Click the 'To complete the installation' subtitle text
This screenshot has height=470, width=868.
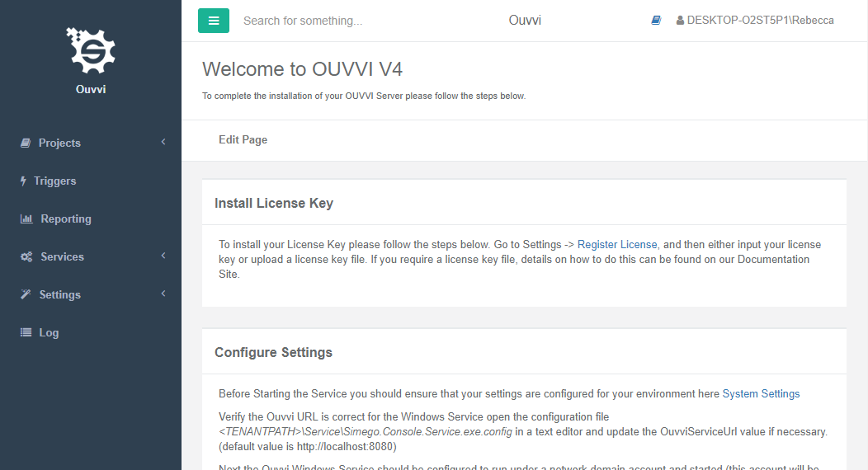[x=364, y=96]
